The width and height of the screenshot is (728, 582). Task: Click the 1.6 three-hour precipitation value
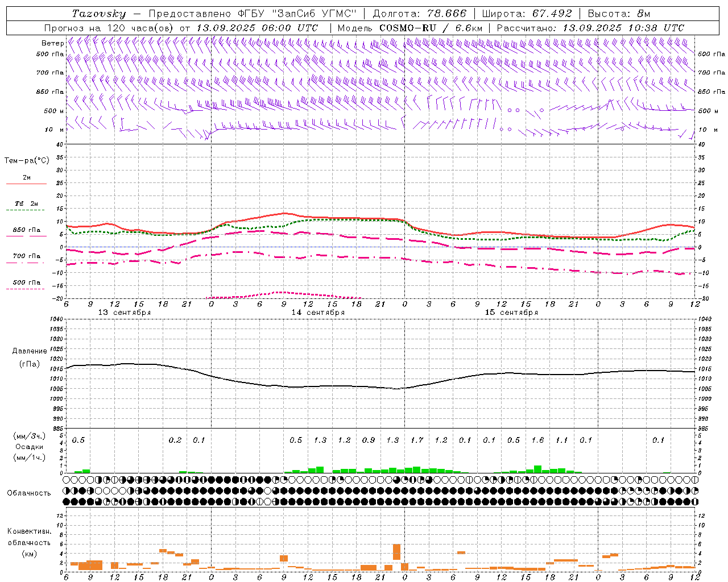(x=537, y=440)
